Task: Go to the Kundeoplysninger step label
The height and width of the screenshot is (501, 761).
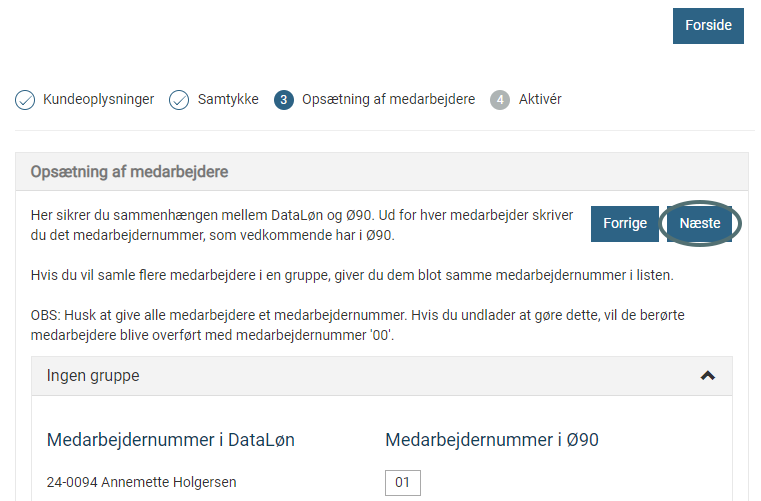Action: pos(98,100)
